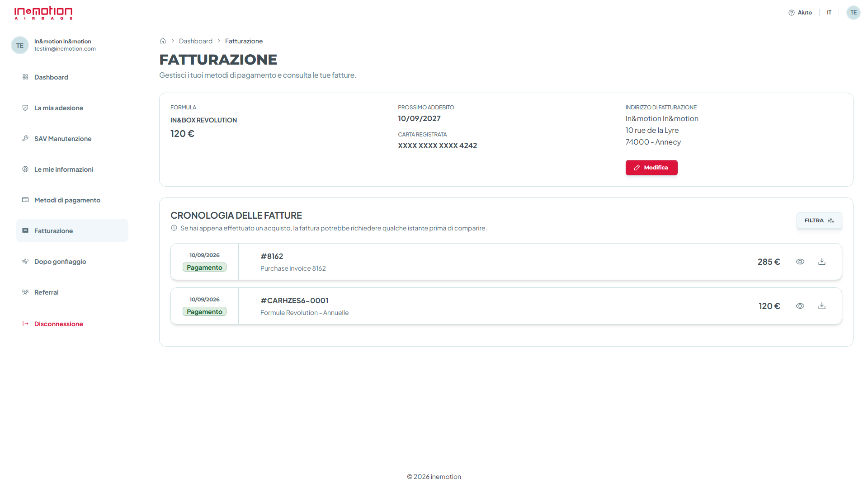The height and width of the screenshot is (488, 868).
Task: Open the Dashboard breadcrumb link
Action: click(196, 41)
